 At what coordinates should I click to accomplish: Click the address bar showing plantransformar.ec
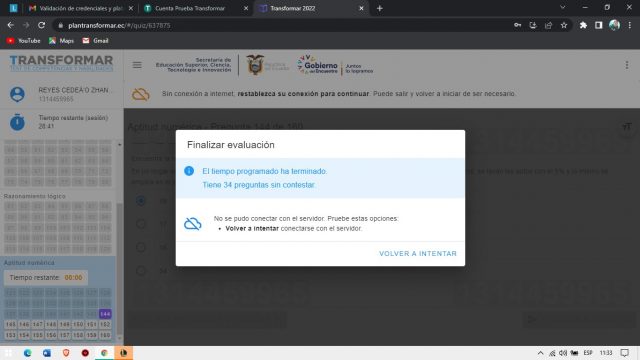click(286, 25)
